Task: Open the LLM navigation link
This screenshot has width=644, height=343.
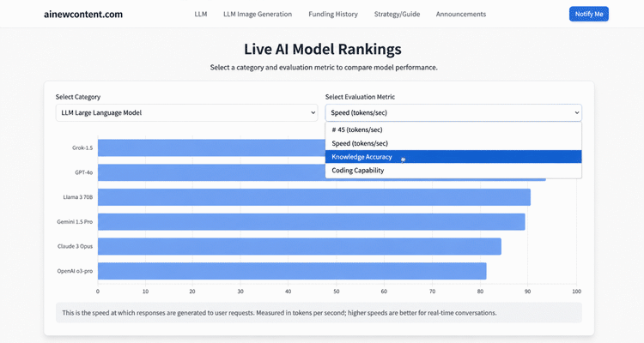Action: coord(201,14)
